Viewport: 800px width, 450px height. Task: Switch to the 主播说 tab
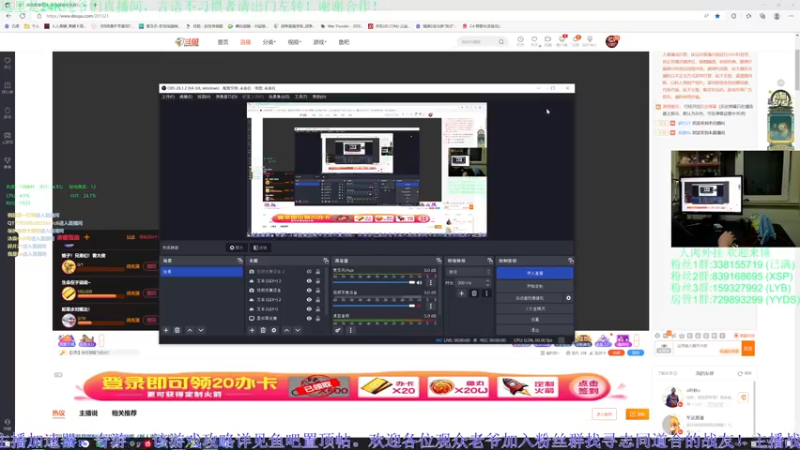point(88,413)
